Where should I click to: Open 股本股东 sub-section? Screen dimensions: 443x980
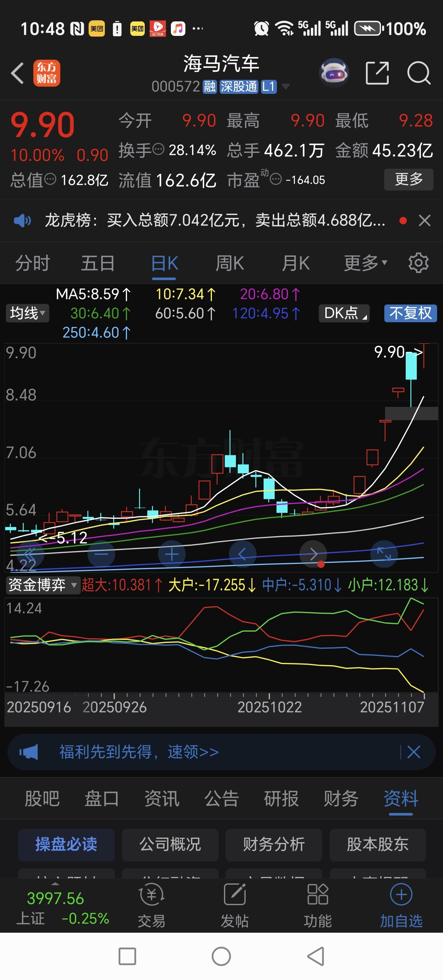pyautogui.click(x=378, y=844)
